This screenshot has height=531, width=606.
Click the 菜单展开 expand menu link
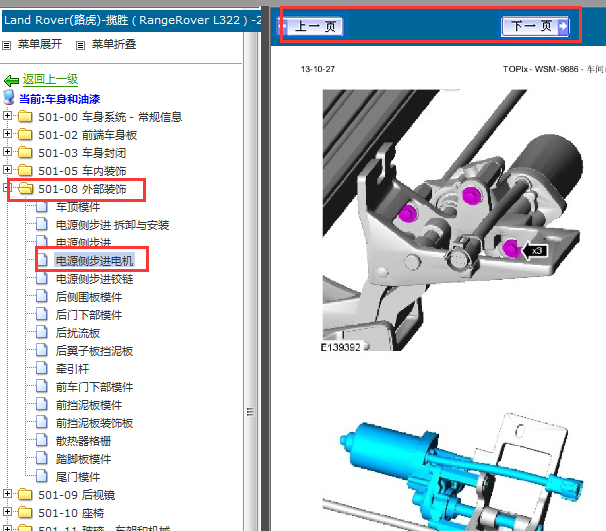coord(40,44)
